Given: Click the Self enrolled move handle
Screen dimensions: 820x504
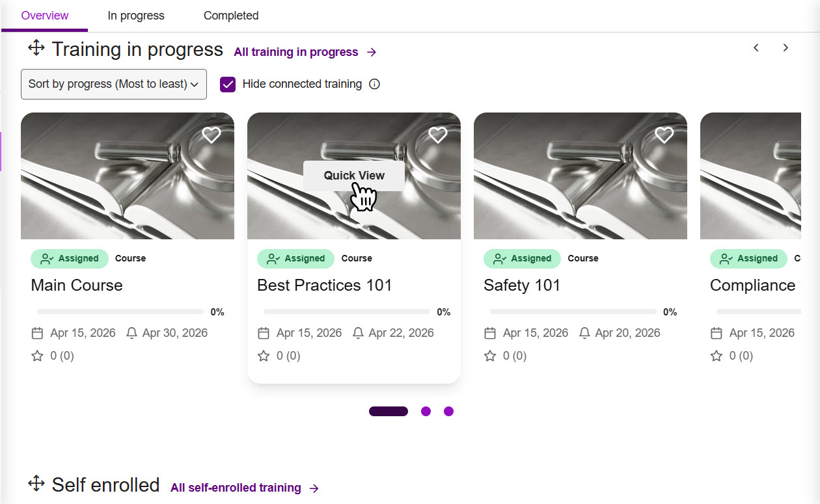Looking at the screenshot, I should 36,484.
